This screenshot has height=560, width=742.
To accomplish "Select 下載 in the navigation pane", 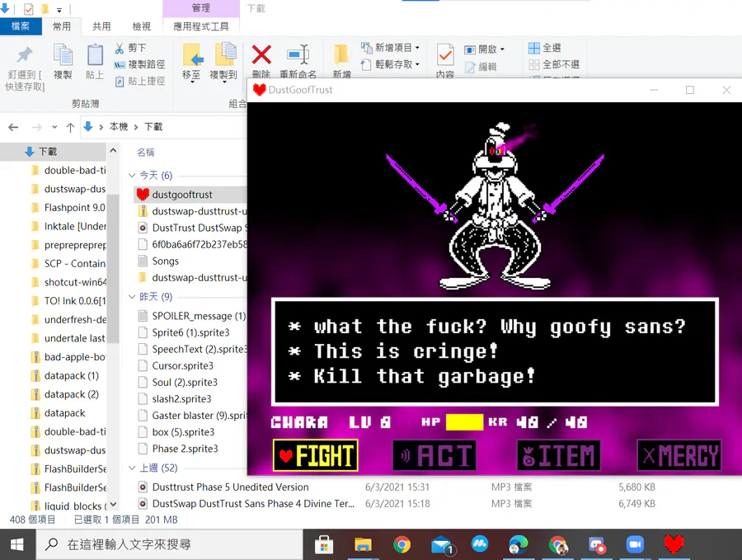I will [x=47, y=152].
